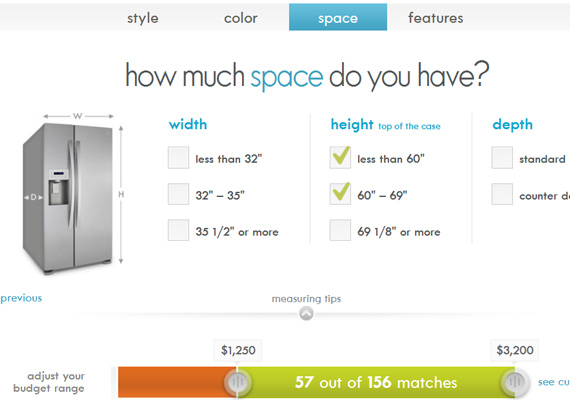Grab the $3,200 maximum budget slider handle
Screen dimensions: 570x400
click(x=515, y=382)
